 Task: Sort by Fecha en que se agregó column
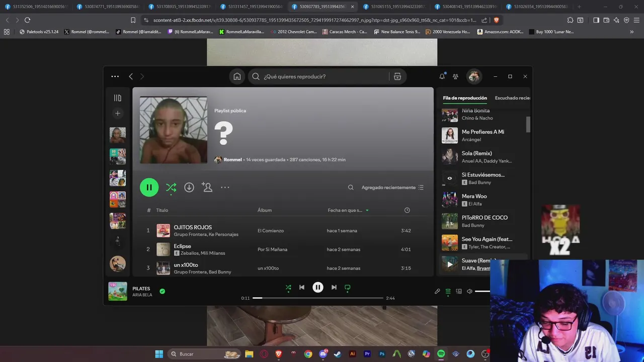pos(348,210)
